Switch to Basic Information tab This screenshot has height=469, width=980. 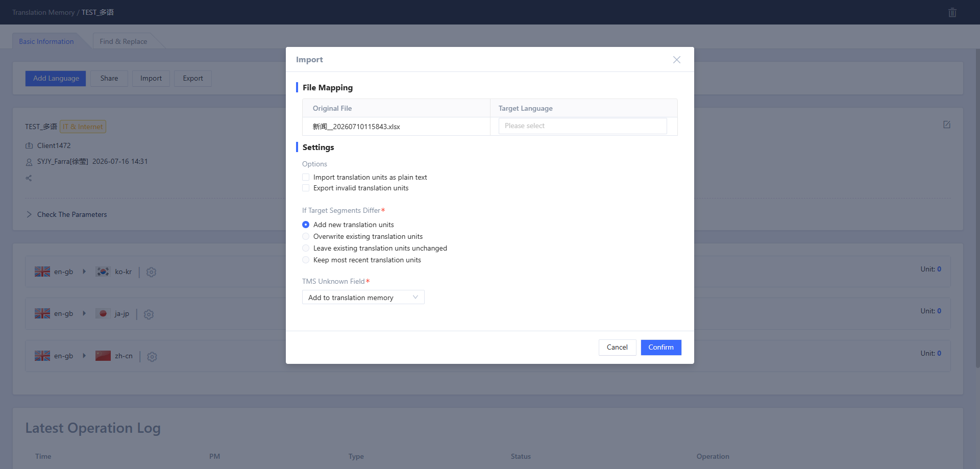46,41
